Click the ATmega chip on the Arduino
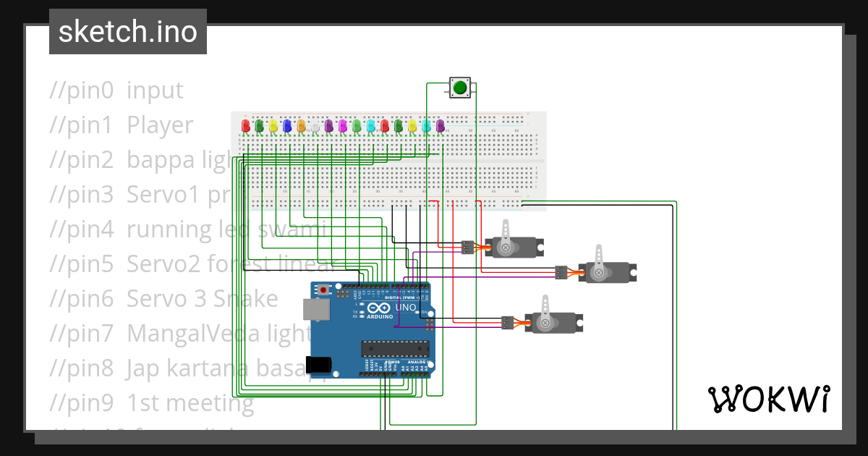868x456 pixels. pyautogui.click(x=394, y=350)
